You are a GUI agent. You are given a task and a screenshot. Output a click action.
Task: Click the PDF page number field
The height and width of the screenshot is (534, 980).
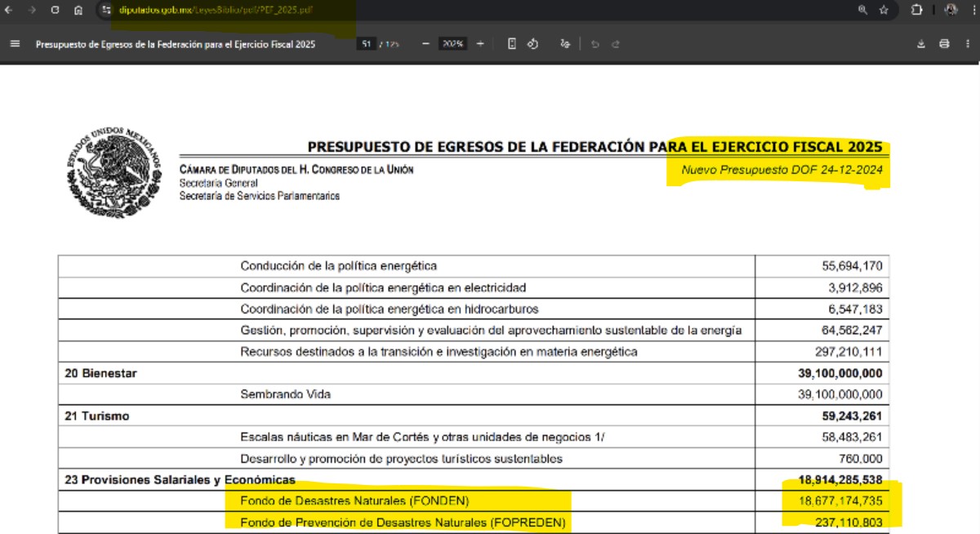coord(366,44)
